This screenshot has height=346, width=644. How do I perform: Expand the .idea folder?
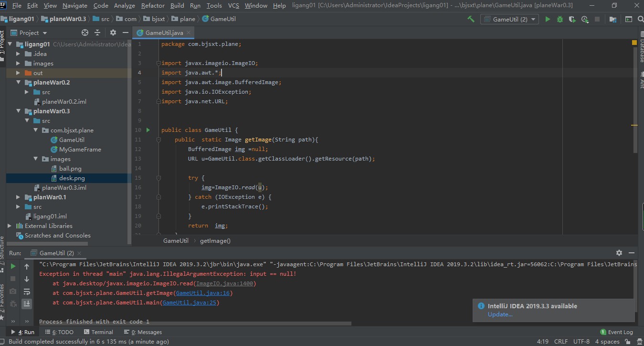click(x=18, y=54)
